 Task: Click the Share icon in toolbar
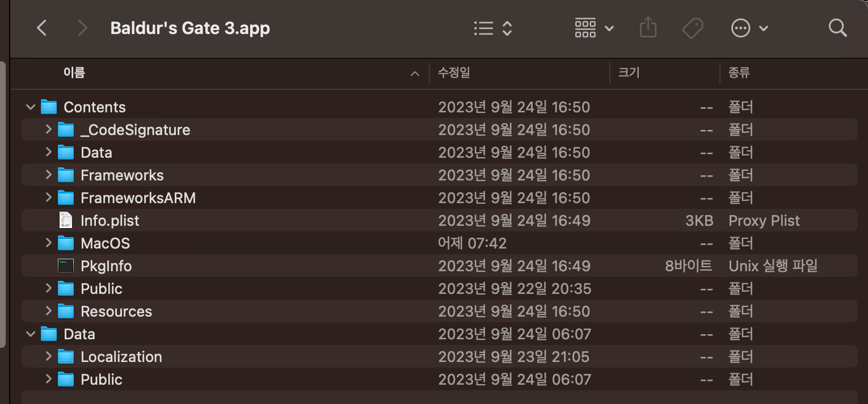pos(648,27)
